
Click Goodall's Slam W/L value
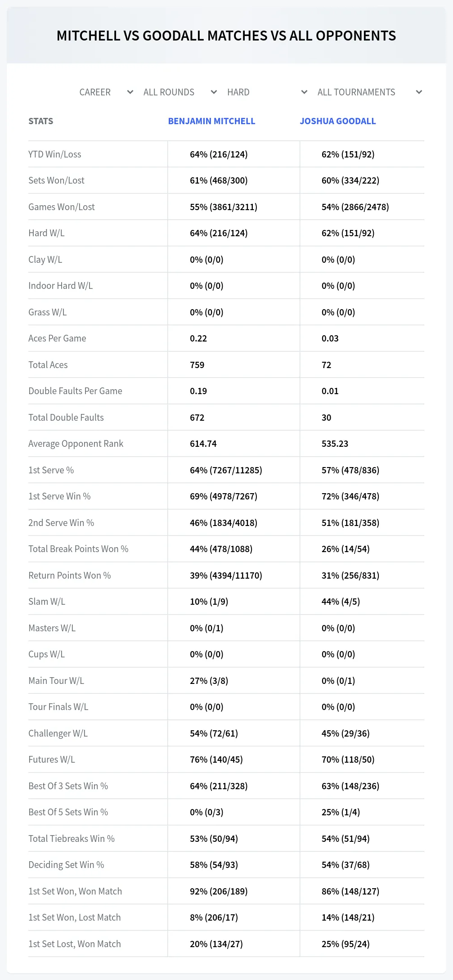341,602
